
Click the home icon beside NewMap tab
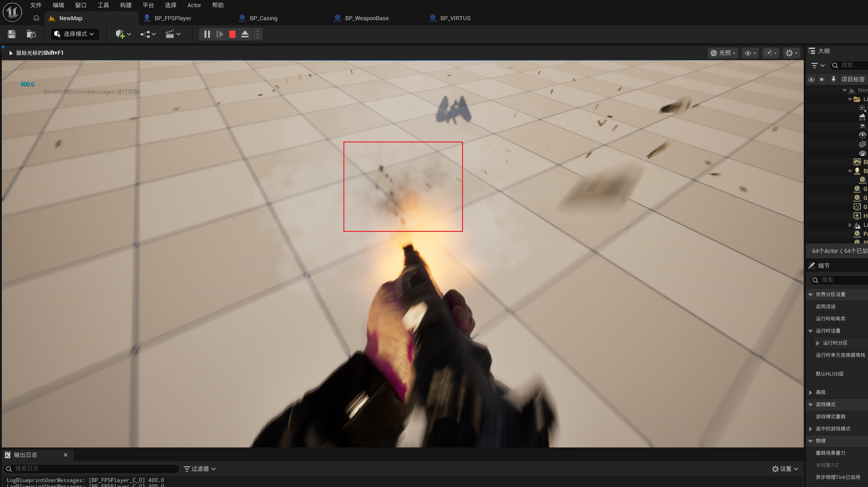coord(36,18)
